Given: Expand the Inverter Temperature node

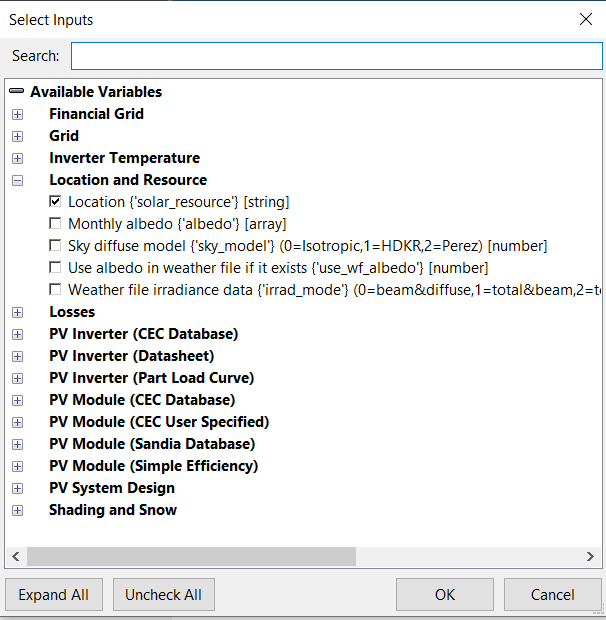Looking at the screenshot, I should tap(17, 158).
